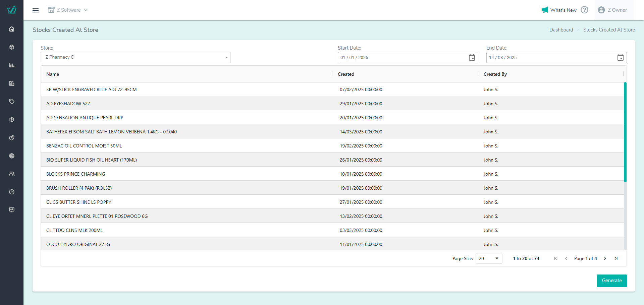
Task: Toggle the hamburger menu
Action: 36,10
